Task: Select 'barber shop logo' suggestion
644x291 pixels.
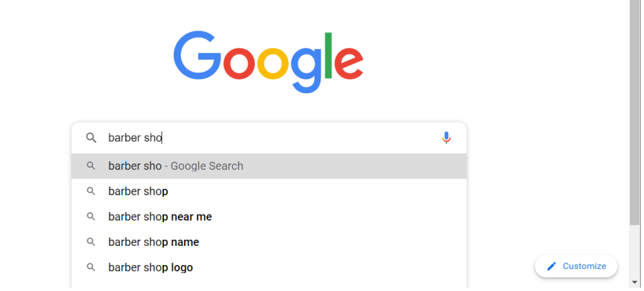Action: [x=269, y=268]
